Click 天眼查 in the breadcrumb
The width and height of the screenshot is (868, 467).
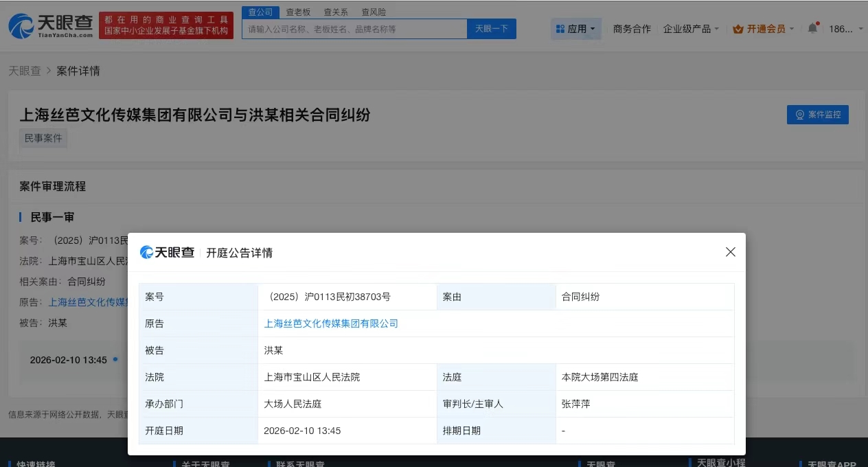tap(25, 71)
